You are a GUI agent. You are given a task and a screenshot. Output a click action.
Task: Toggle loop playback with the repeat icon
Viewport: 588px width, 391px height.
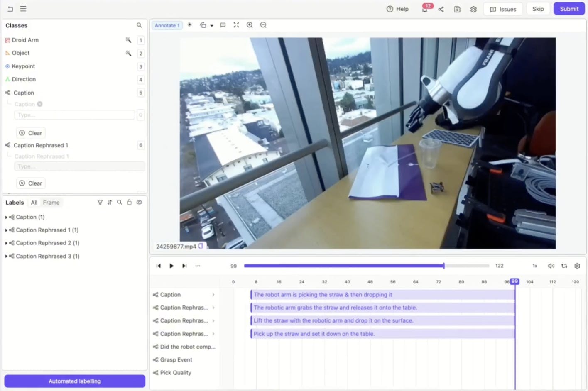point(564,266)
